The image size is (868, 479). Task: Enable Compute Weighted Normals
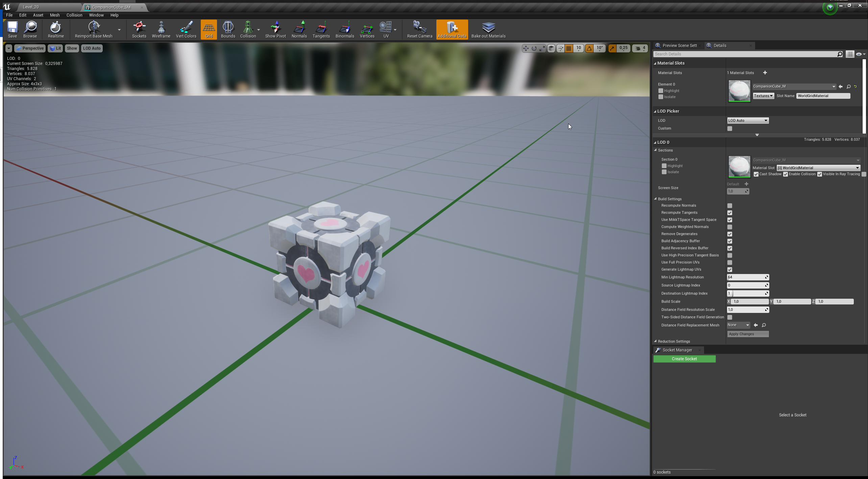point(730,227)
